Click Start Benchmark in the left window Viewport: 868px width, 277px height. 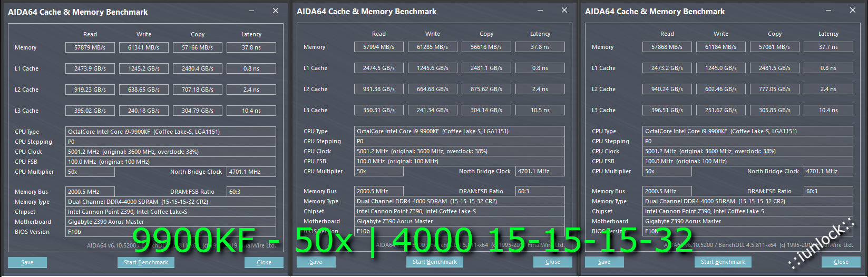coord(146,262)
